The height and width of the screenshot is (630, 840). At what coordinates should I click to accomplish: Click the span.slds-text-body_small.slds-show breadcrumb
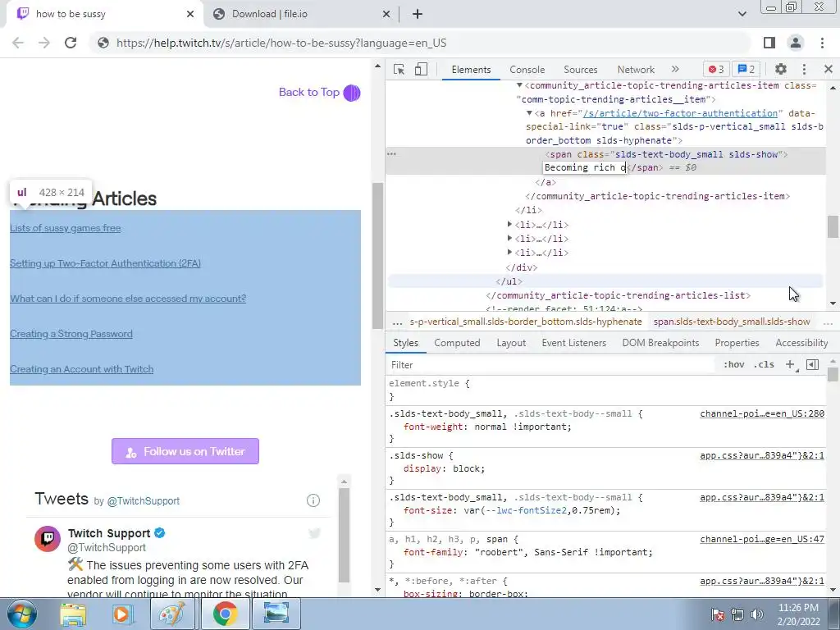point(731,322)
